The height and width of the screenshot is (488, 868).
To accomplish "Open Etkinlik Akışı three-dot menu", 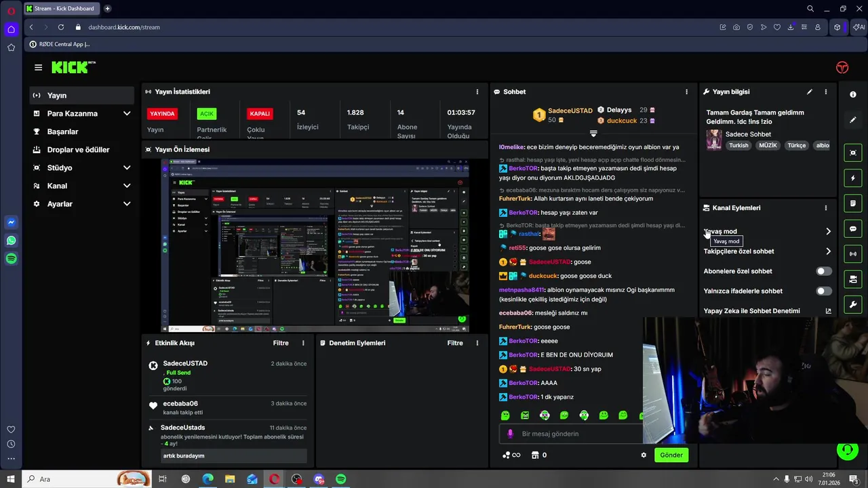I will coord(303,343).
